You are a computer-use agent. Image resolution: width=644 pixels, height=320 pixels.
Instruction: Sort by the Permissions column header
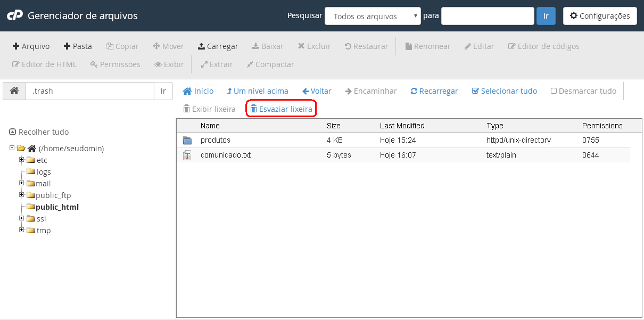[602, 126]
